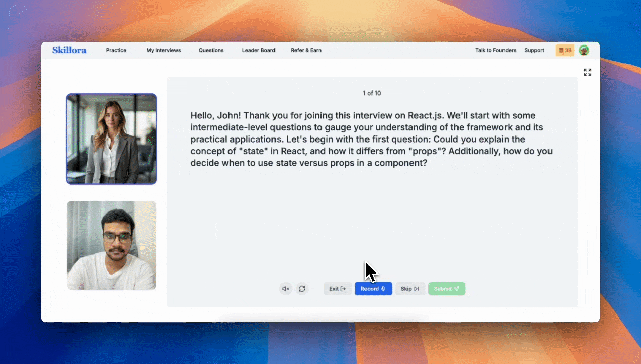Navigate to the Leader Board
Image resolution: width=641 pixels, height=364 pixels.
point(258,50)
